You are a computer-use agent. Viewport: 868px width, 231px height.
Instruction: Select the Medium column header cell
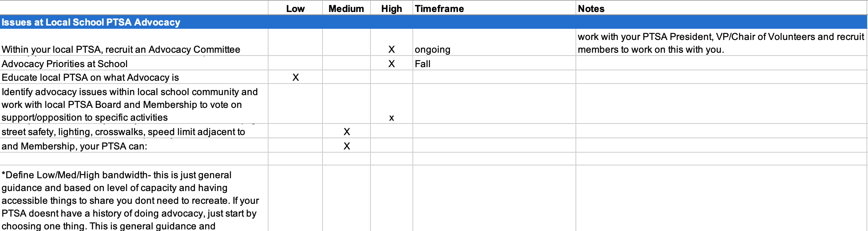click(x=346, y=8)
